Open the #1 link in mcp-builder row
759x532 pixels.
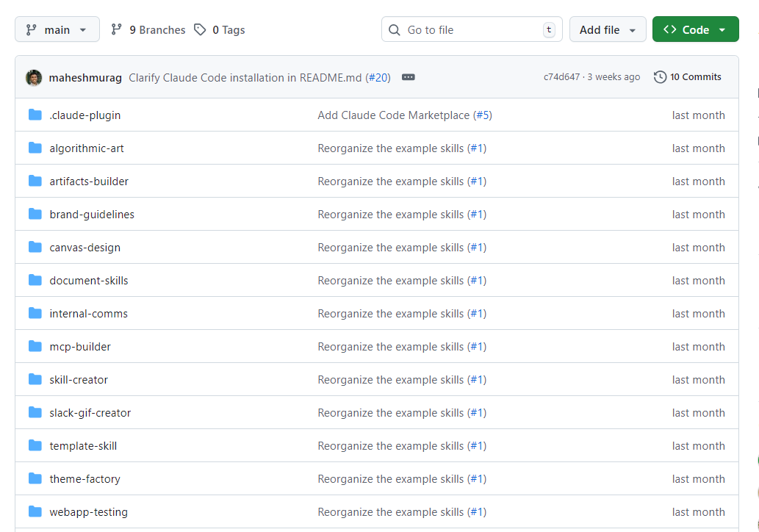pos(477,347)
